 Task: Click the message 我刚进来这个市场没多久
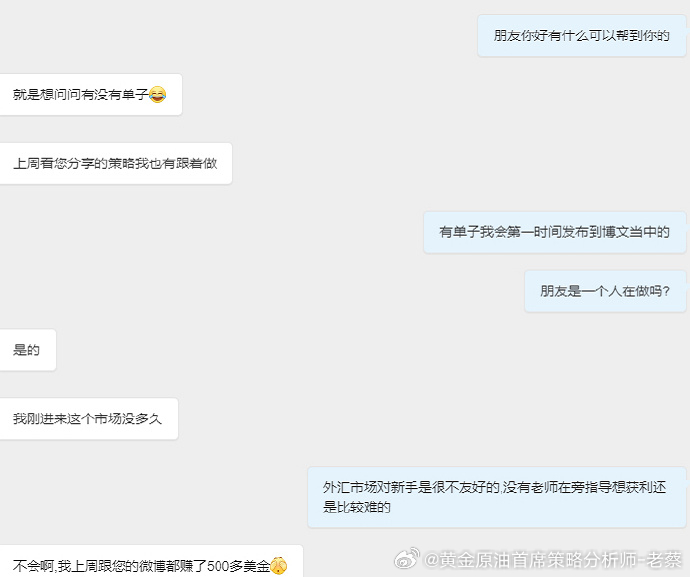(89, 419)
